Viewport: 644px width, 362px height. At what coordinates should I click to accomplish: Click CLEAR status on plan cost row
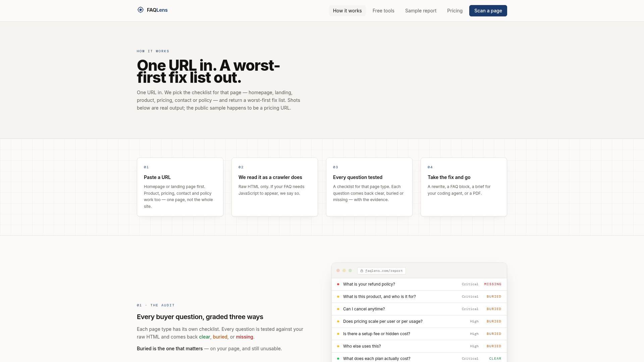point(495,359)
